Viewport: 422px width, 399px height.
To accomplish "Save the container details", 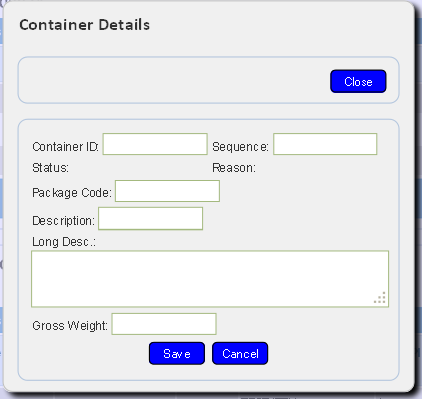I will [177, 353].
